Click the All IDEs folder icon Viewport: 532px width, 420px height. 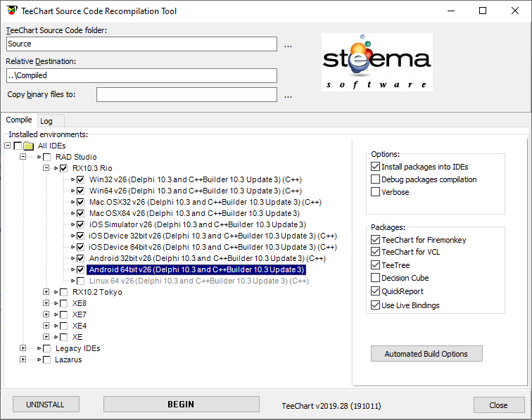coord(28,146)
